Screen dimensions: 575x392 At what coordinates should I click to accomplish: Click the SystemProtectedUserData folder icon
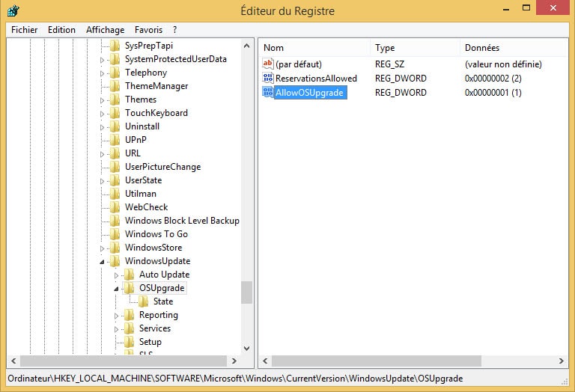click(115, 59)
